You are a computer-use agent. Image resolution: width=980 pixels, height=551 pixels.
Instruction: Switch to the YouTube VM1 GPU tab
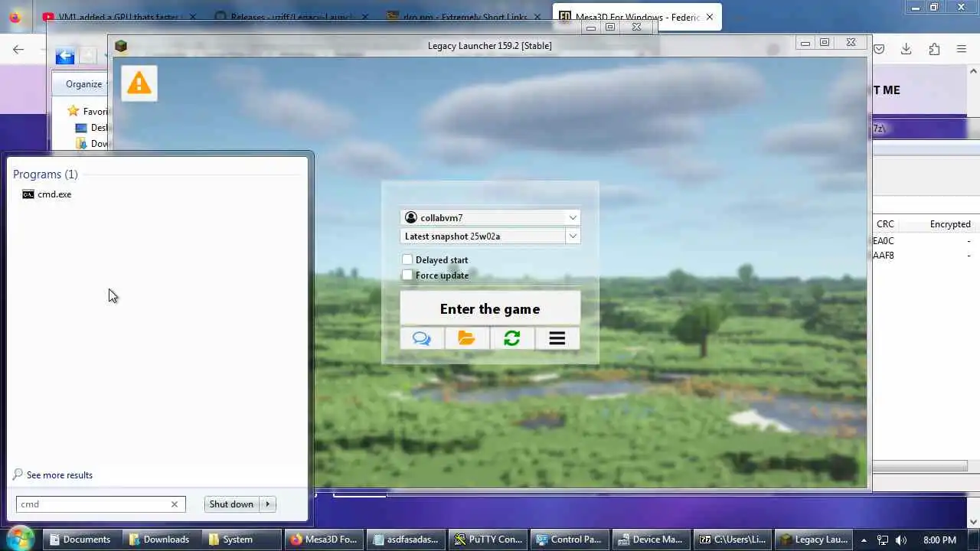click(x=119, y=17)
